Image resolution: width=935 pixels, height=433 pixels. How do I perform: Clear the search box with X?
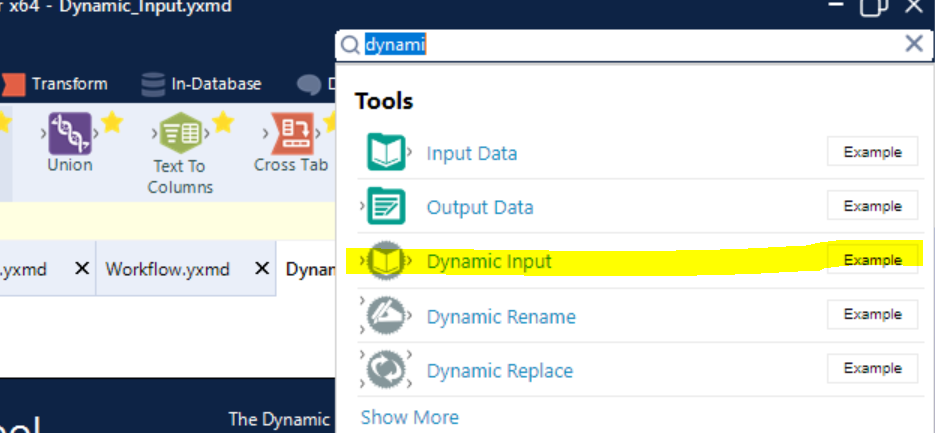click(914, 44)
